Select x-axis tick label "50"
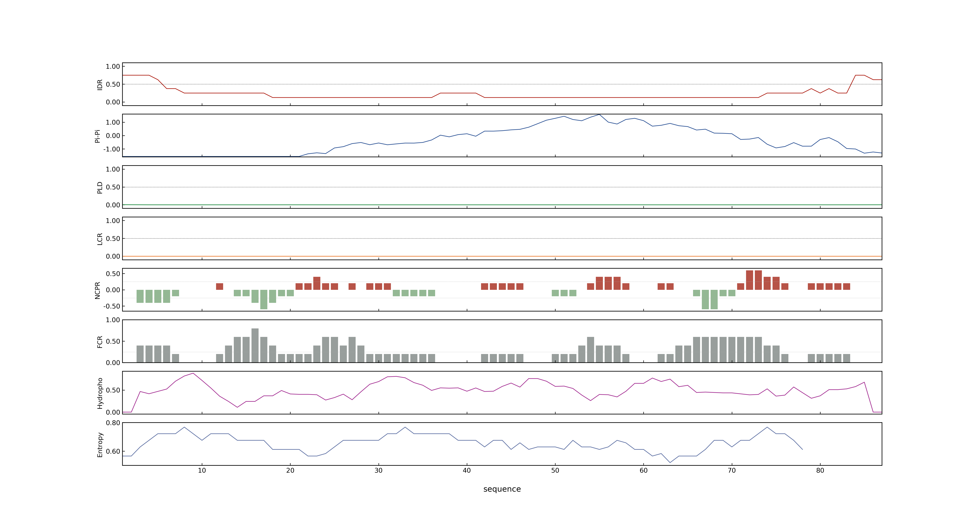The height and width of the screenshot is (523, 980). click(555, 470)
